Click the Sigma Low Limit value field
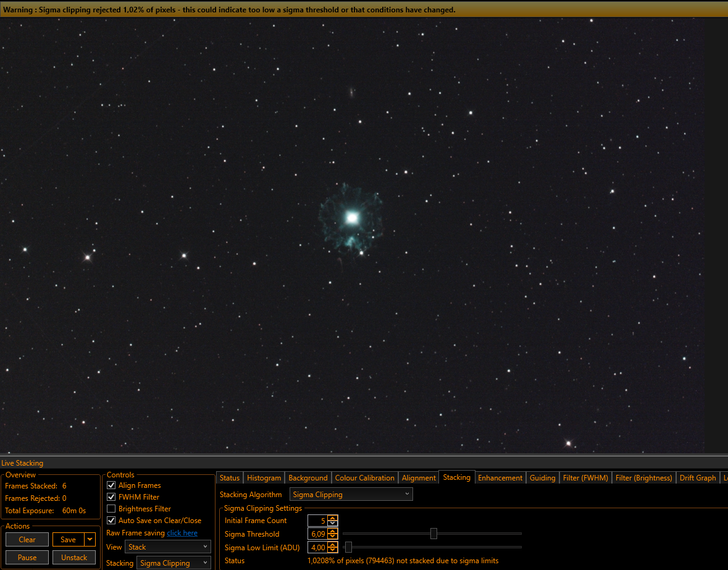This screenshot has height=570, width=728. point(317,547)
